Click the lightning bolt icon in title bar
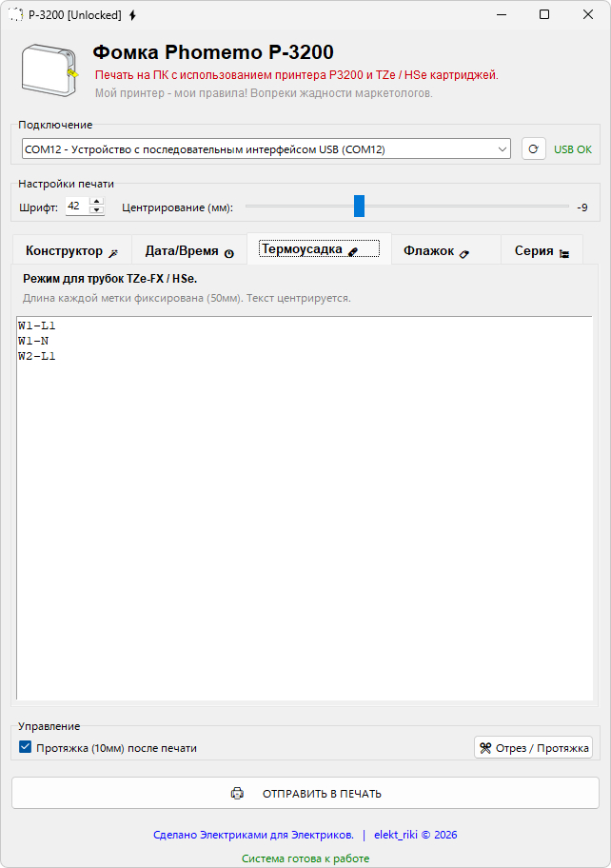The image size is (611, 868). (132, 15)
